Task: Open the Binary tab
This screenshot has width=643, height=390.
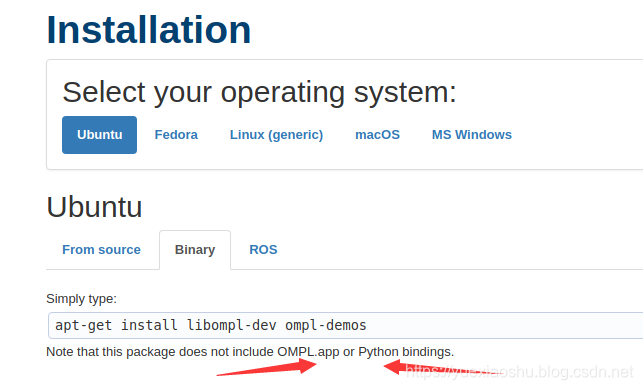Action: click(x=195, y=250)
